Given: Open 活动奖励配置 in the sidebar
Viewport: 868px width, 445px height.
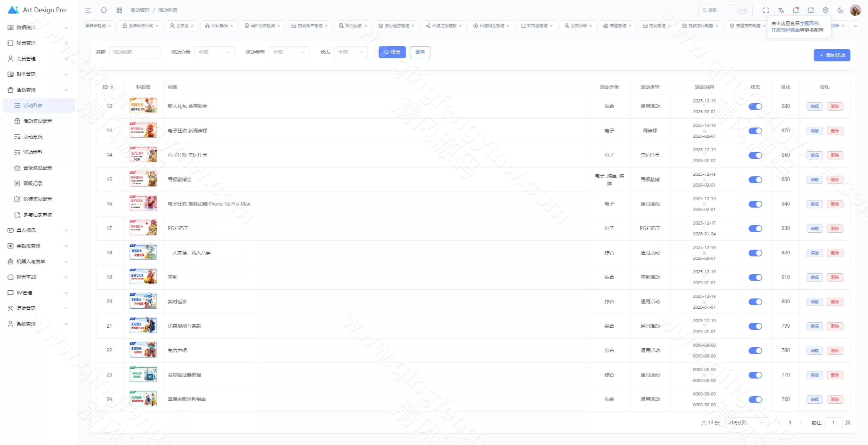Looking at the screenshot, I should (37, 121).
